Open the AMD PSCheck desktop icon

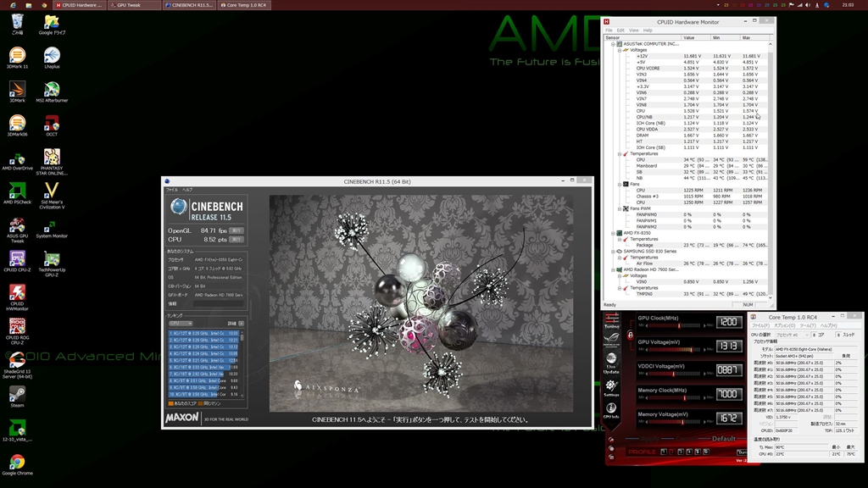pos(17,193)
